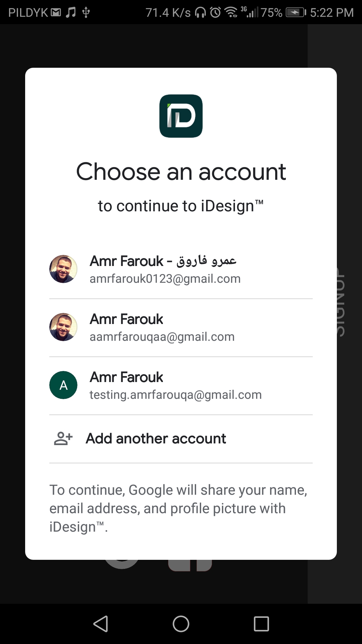Tap the green letter A avatar
Screen dimensions: 362x644
point(63,385)
